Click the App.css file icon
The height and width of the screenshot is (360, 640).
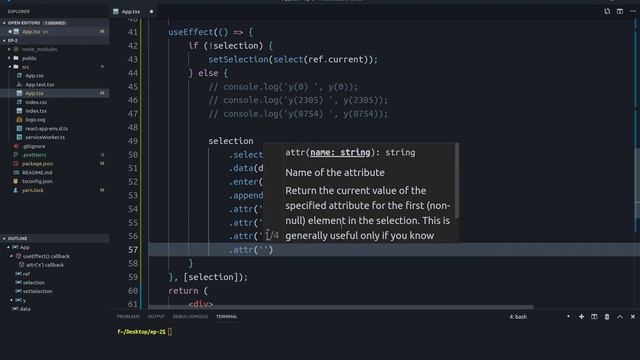[x=19, y=76]
